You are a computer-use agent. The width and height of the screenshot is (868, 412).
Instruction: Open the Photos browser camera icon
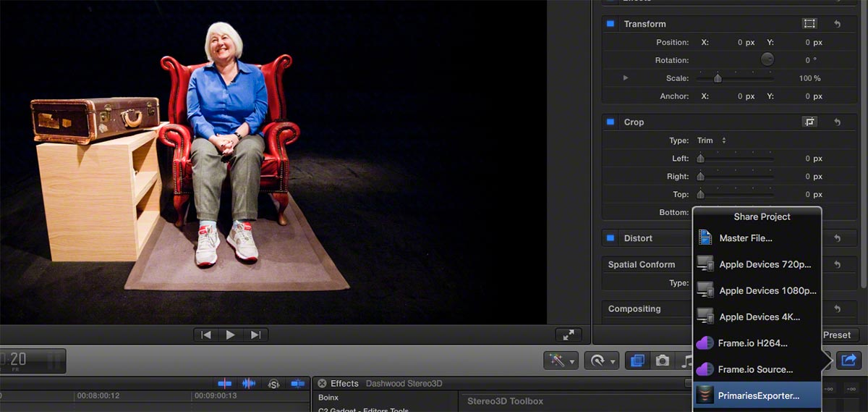pyautogui.click(x=662, y=360)
